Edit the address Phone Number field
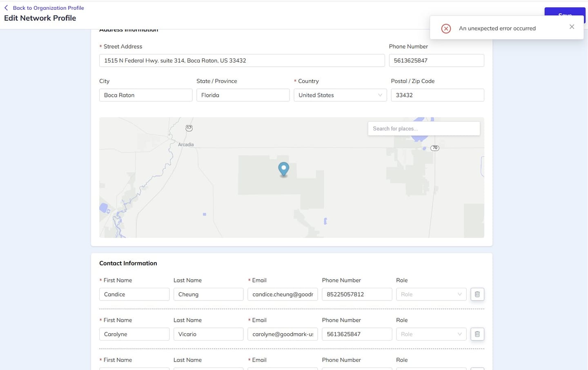588x370 pixels. (x=437, y=61)
